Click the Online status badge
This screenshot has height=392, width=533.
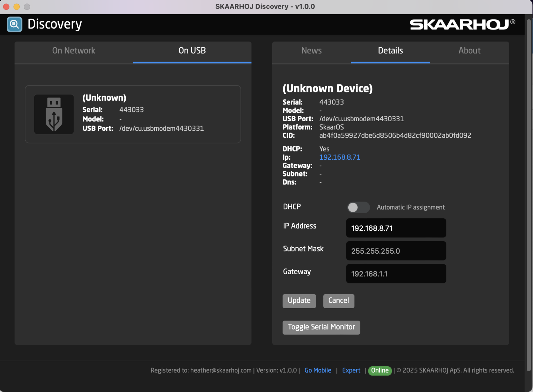coord(380,370)
